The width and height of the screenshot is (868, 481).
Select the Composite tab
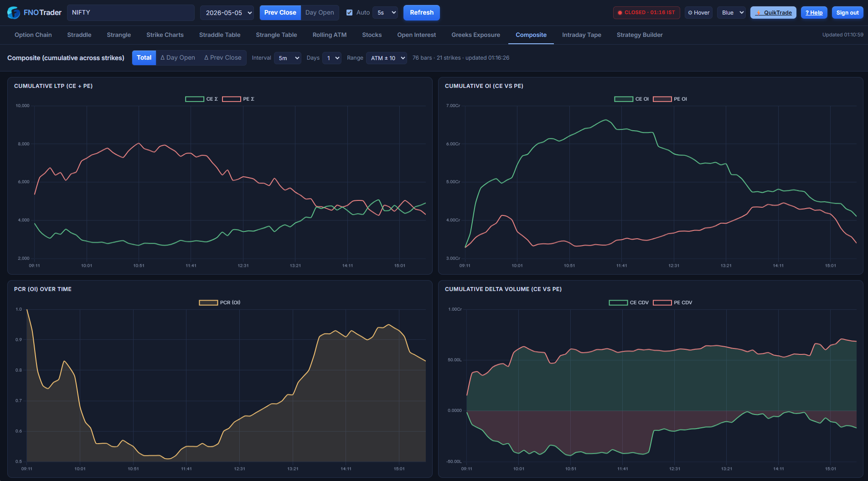pyautogui.click(x=531, y=35)
